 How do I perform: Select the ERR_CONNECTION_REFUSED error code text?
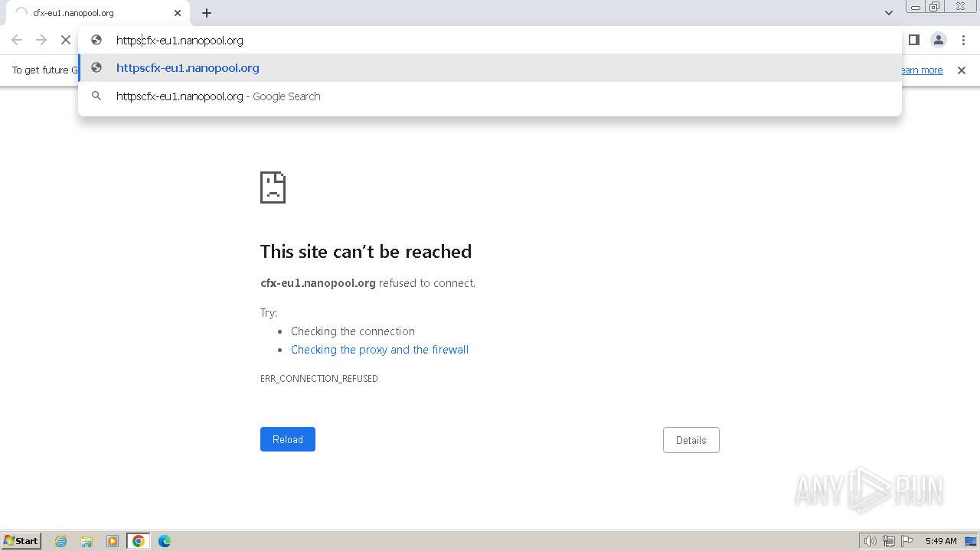coord(319,379)
